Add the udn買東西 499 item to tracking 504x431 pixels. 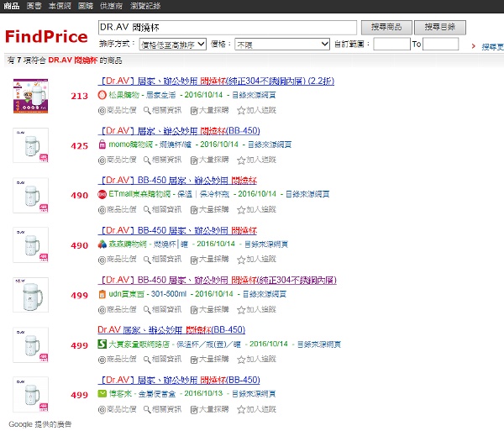256,309
